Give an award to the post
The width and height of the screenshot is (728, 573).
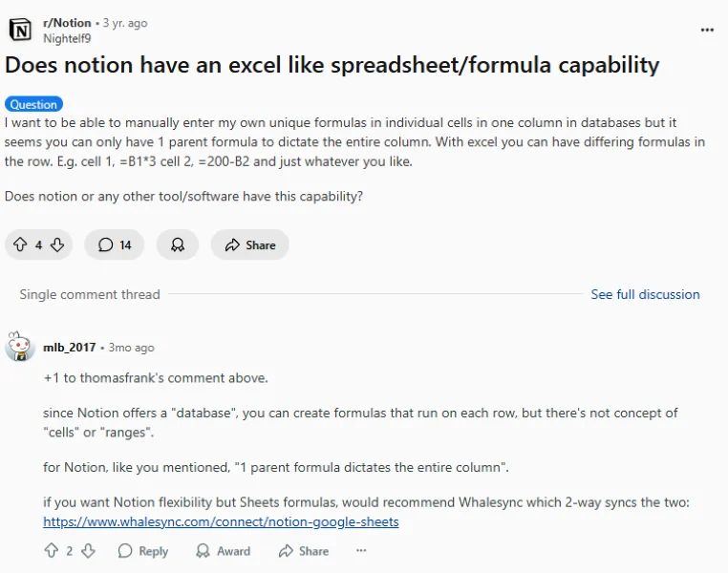click(178, 244)
